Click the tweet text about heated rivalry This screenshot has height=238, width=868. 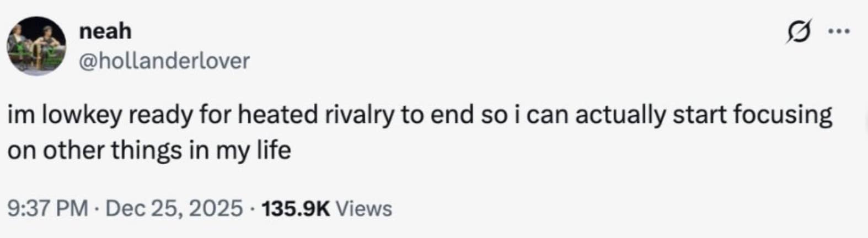(x=419, y=132)
